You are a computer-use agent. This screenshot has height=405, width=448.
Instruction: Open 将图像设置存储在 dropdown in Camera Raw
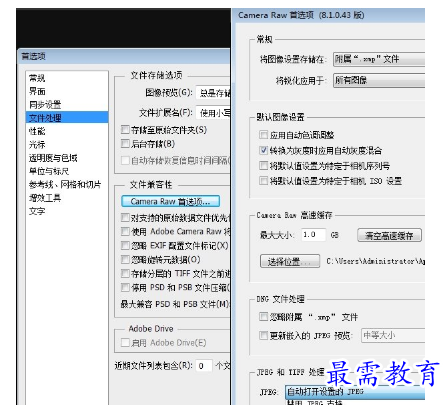point(379,59)
